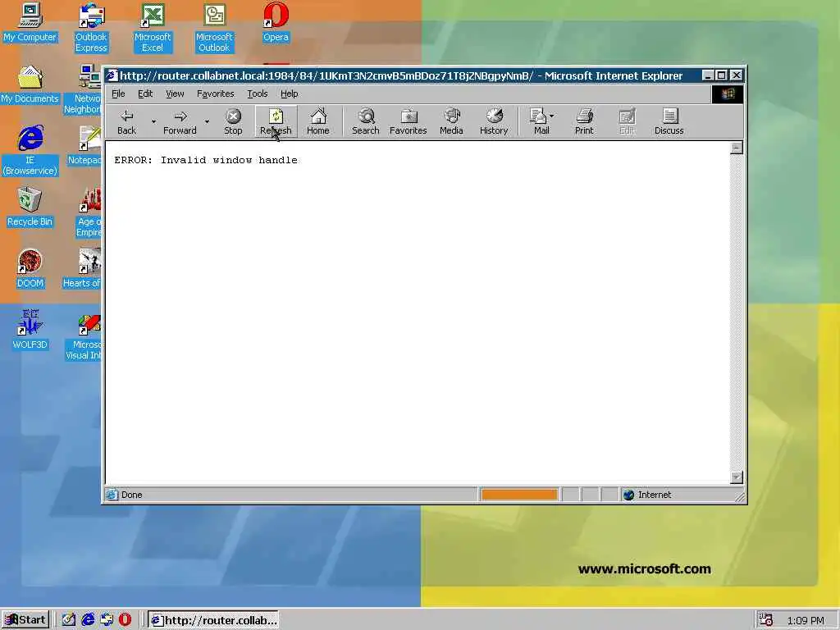Click the Forward toolbar button
This screenshot has height=630, width=840.
180,122
